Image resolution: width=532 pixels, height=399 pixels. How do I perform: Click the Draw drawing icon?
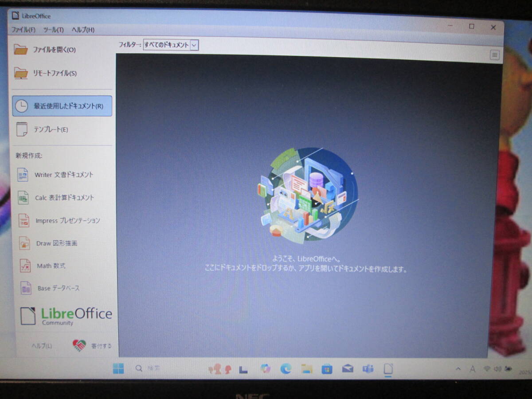coord(24,243)
